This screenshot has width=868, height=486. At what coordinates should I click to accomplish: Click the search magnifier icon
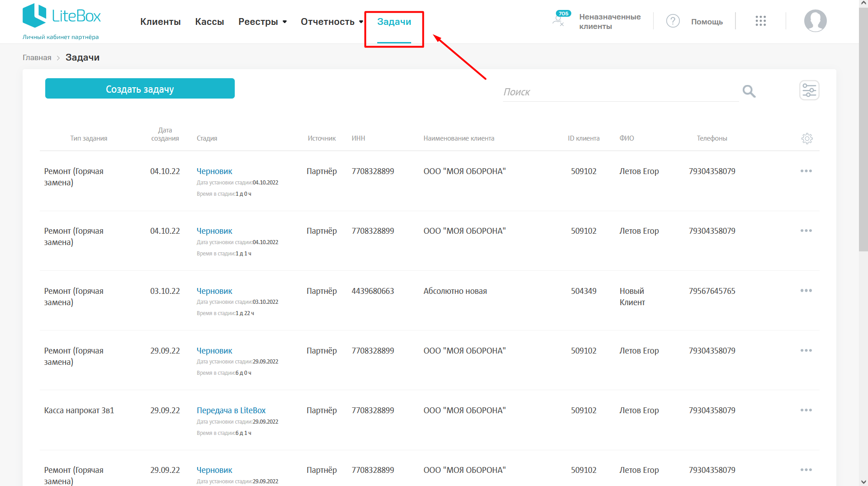tap(749, 91)
